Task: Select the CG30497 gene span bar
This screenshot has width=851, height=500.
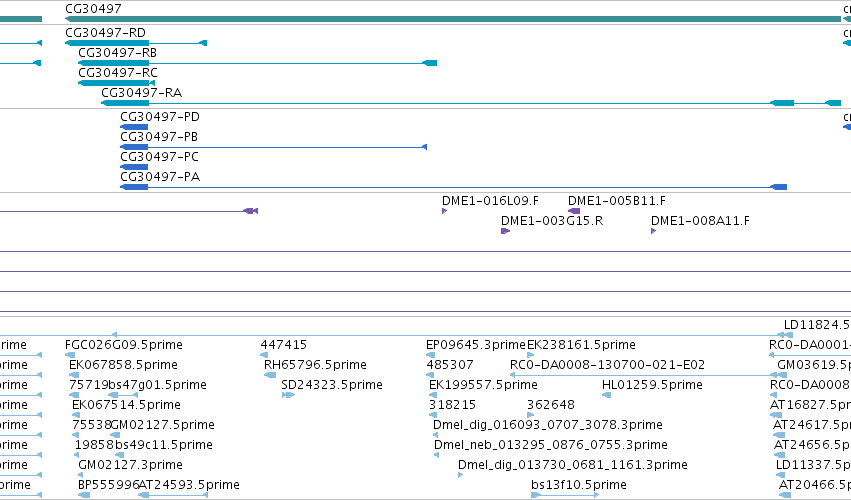Action: (453, 19)
